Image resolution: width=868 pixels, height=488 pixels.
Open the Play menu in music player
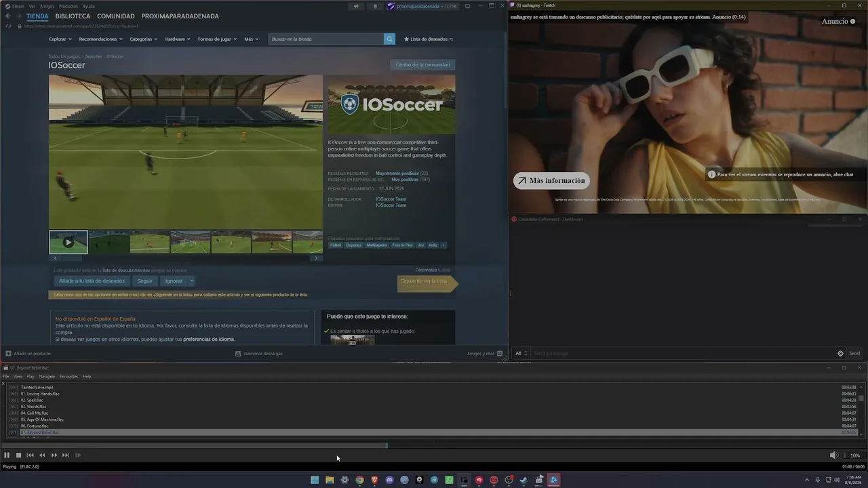point(31,376)
